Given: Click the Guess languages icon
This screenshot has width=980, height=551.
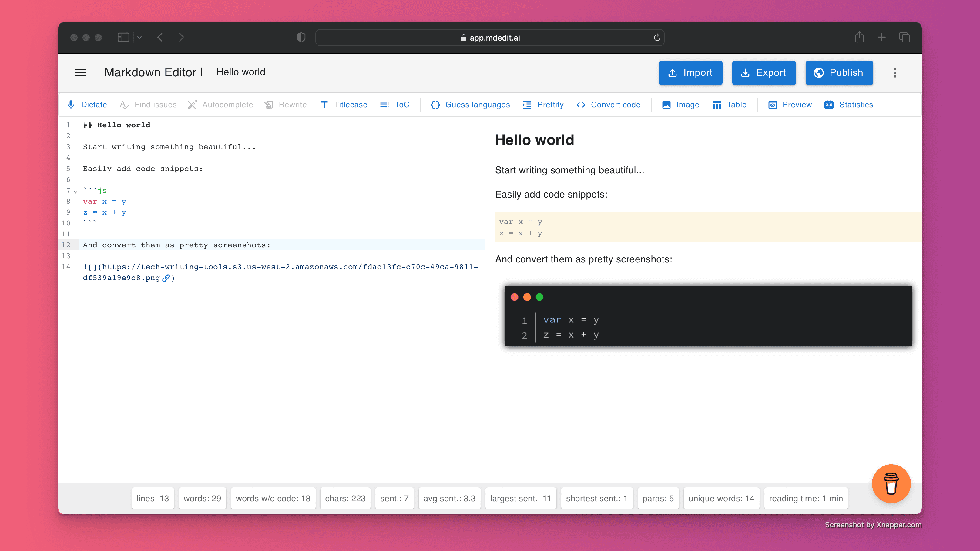Looking at the screenshot, I should 435,104.
